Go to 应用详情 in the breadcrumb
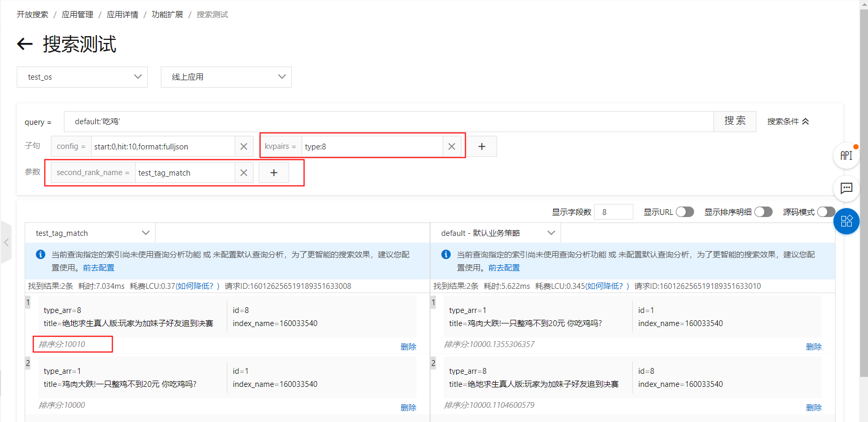The image size is (868, 422). (123, 15)
